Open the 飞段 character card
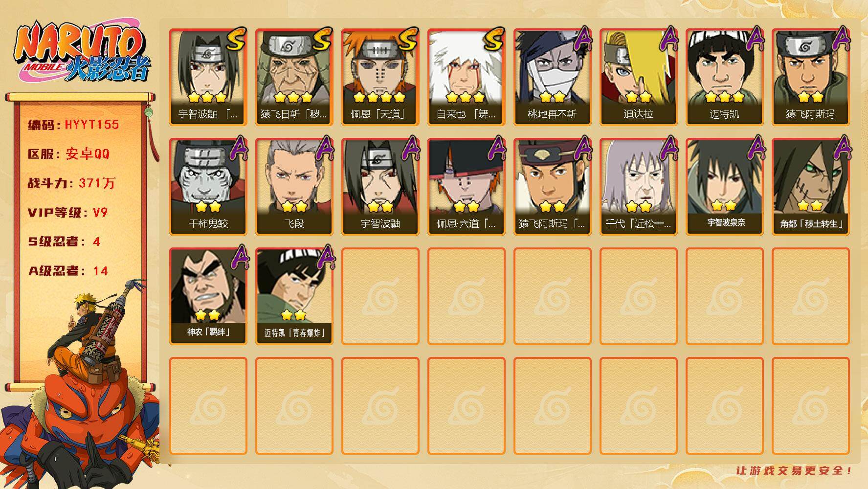 (x=294, y=187)
